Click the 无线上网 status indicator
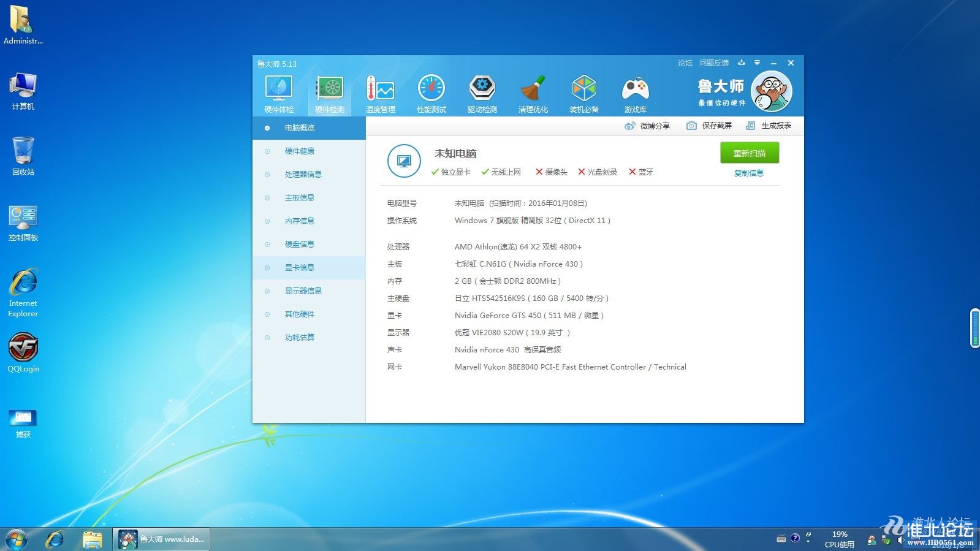Image resolution: width=980 pixels, height=551 pixels. (501, 172)
